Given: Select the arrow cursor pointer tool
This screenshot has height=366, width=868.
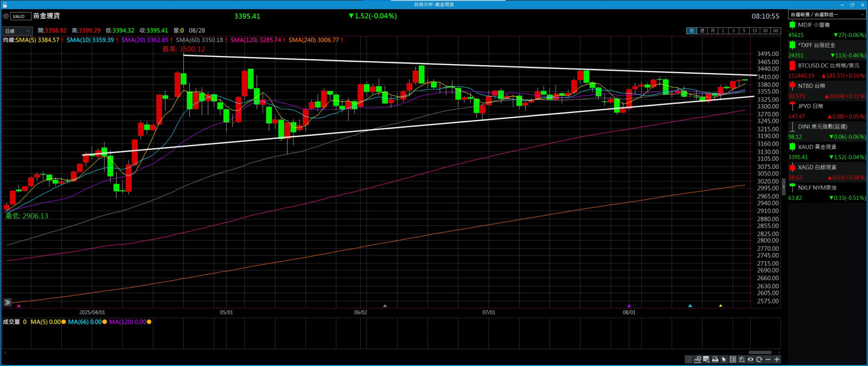Looking at the screenshot, I should coord(724,359).
